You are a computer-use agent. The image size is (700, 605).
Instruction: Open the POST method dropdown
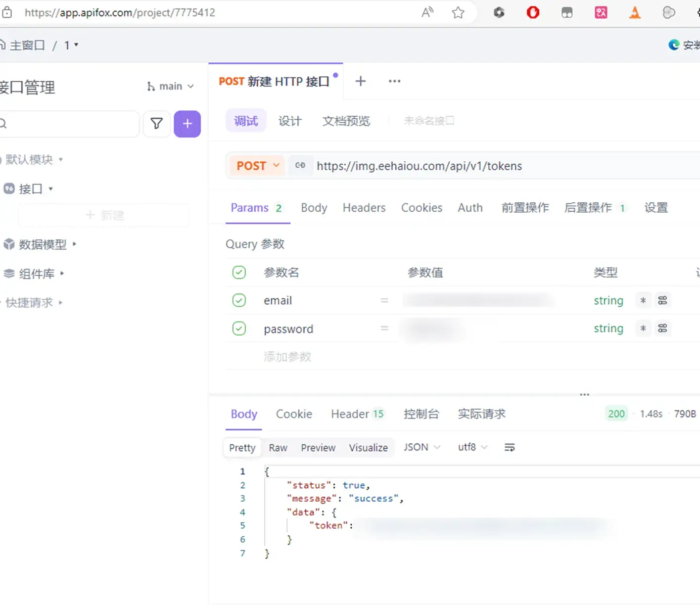(257, 166)
